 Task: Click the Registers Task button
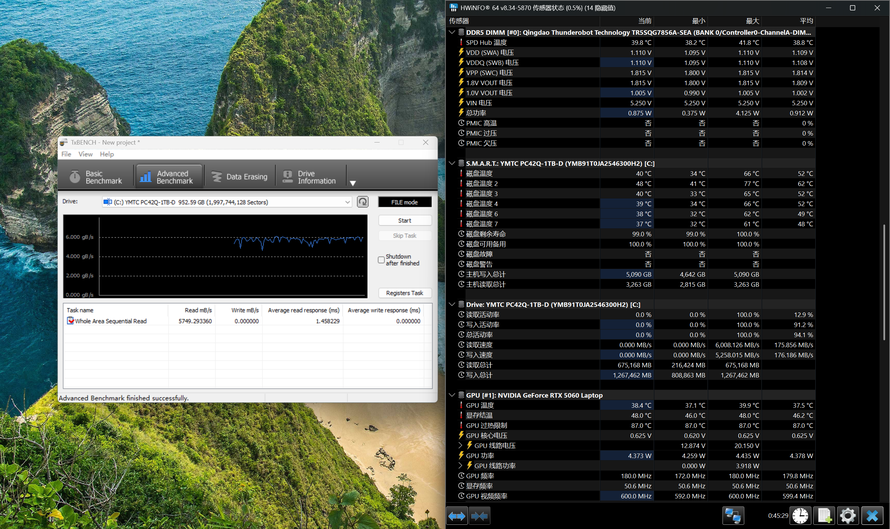pos(405,293)
